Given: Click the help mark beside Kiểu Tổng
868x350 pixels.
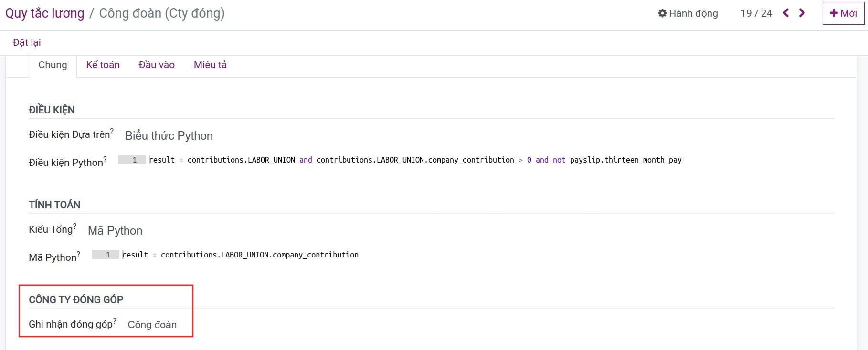Looking at the screenshot, I should [75, 226].
